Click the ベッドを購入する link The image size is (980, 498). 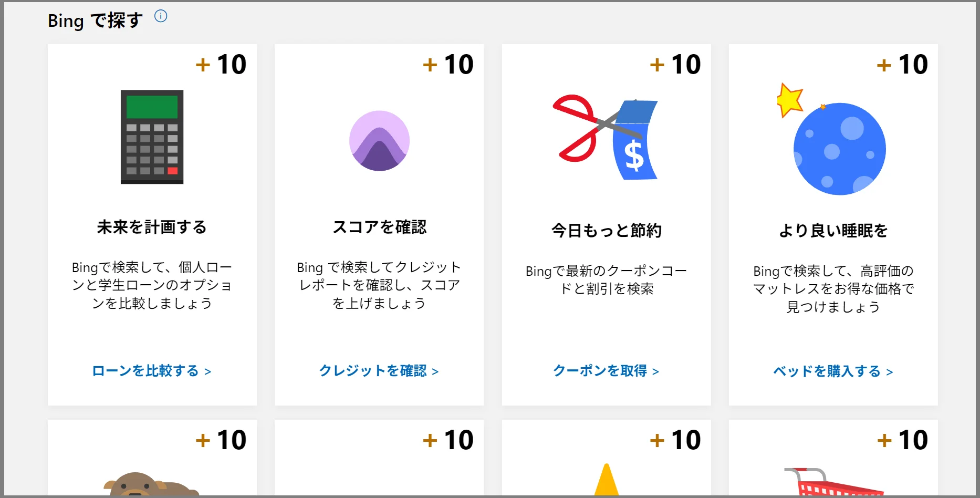(833, 371)
